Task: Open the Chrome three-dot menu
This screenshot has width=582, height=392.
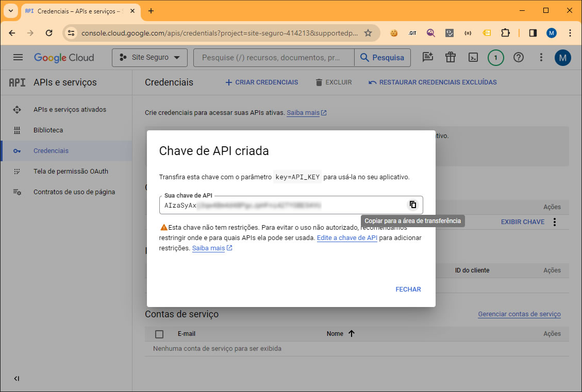Action: click(x=570, y=33)
